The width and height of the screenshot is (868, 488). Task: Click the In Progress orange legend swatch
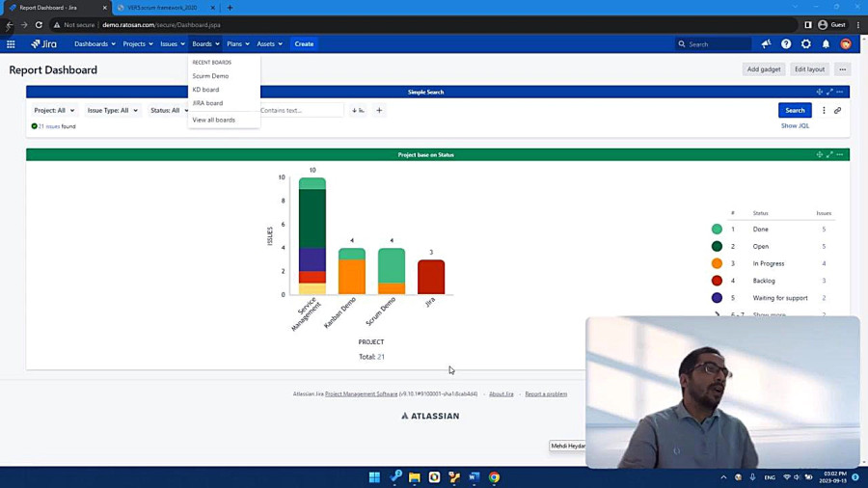717,263
